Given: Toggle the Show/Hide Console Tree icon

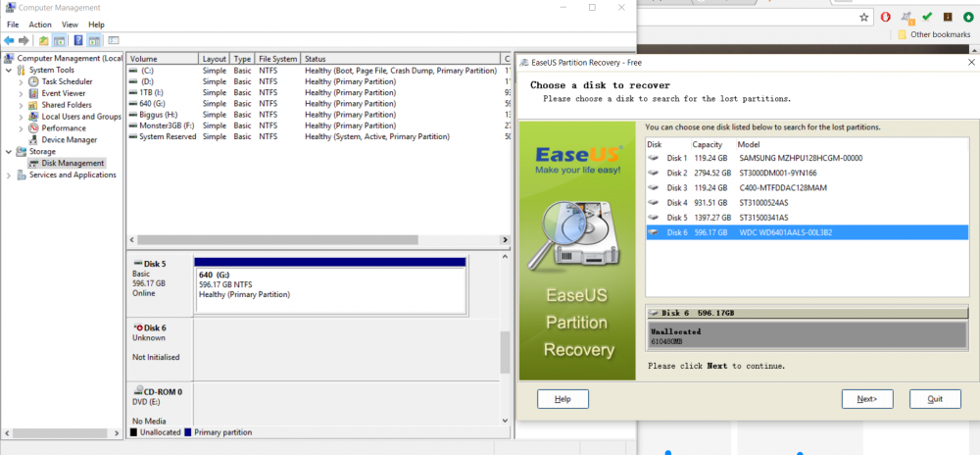Looking at the screenshot, I should point(59,40).
